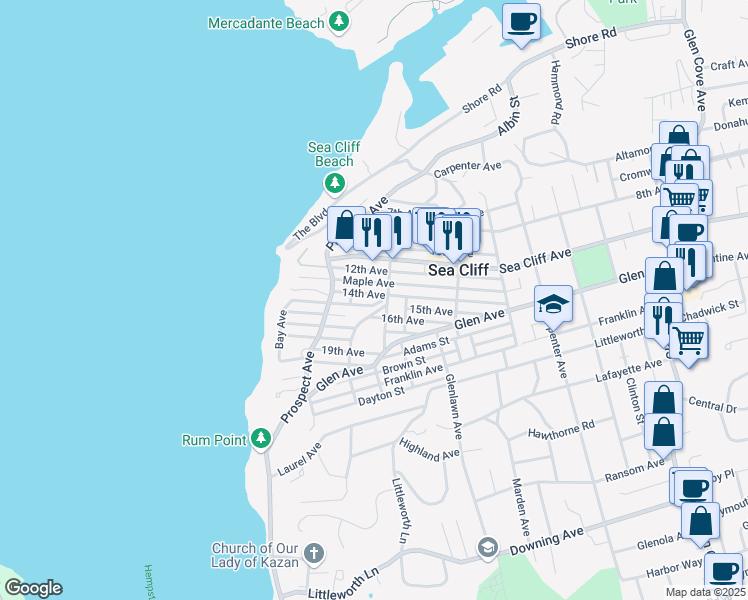Click the Mercadante Beach park marker
The width and height of the screenshot is (748, 600).
click(x=340, y=21)
